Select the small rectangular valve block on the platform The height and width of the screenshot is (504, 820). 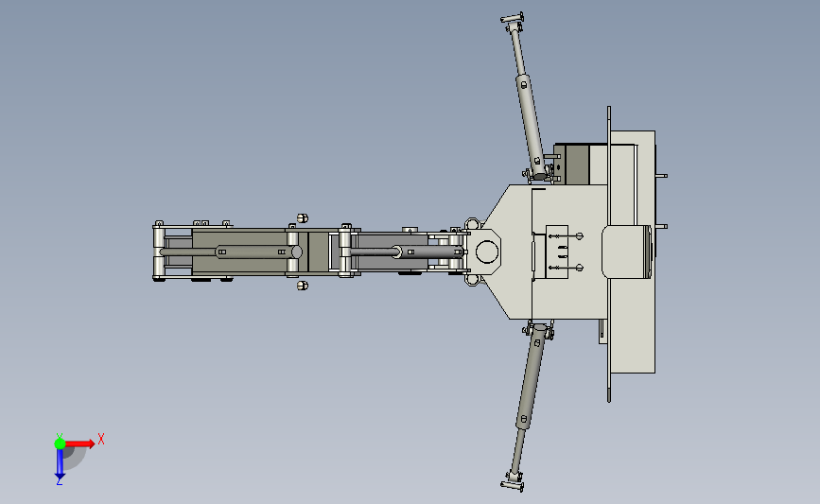[557, 252]
